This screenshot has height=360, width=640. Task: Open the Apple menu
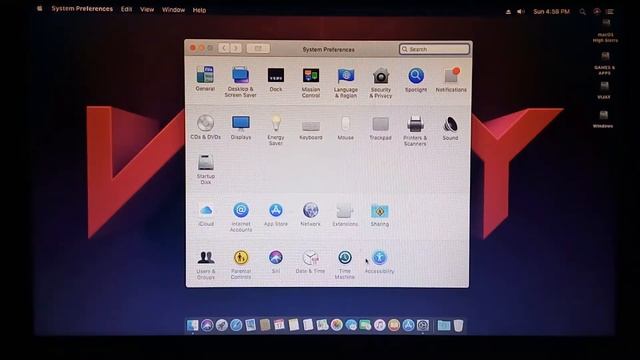point(40,8)
